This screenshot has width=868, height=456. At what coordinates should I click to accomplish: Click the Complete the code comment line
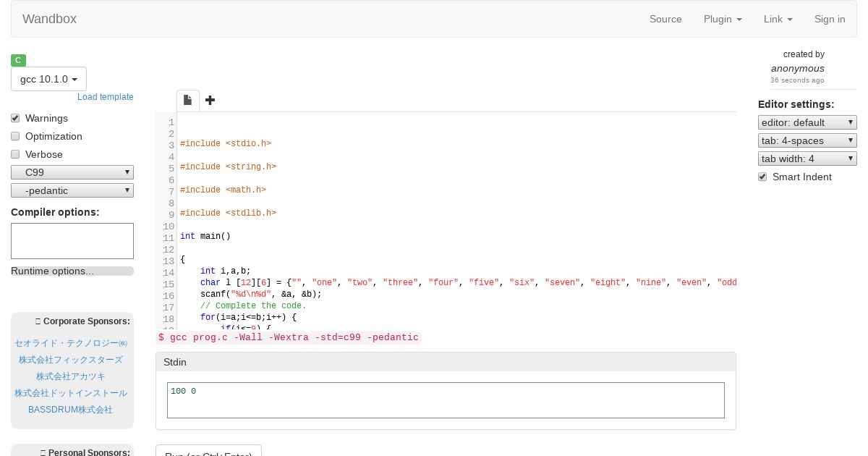(x=253, y=305)
